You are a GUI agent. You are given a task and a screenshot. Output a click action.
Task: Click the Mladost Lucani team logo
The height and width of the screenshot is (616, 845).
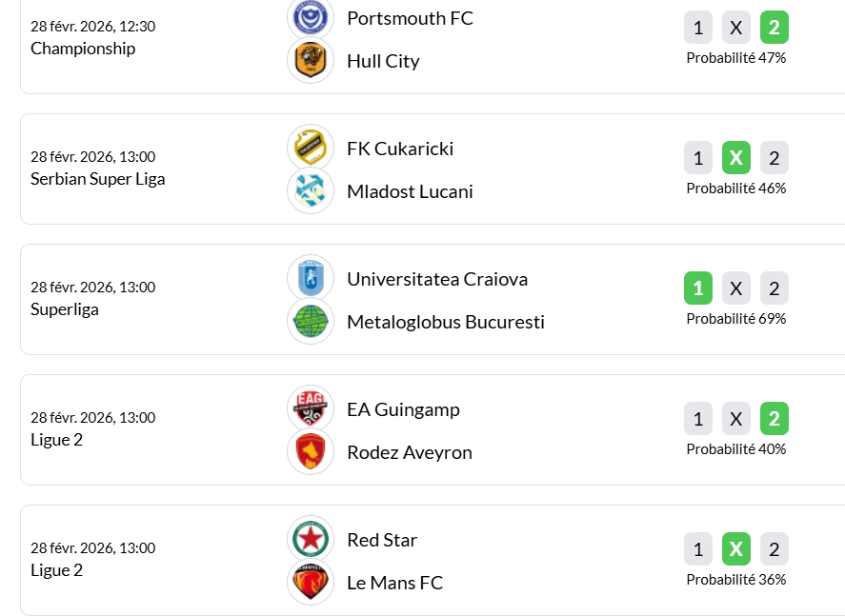point(311,190)
